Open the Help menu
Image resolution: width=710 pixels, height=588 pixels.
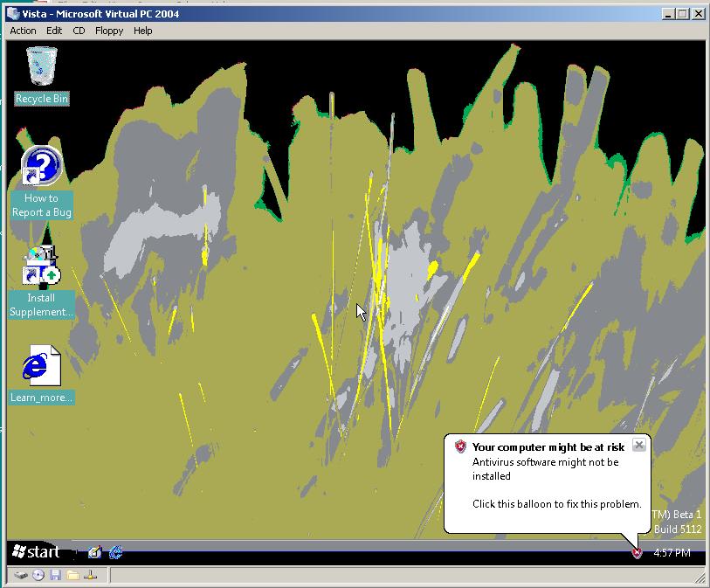142,31
